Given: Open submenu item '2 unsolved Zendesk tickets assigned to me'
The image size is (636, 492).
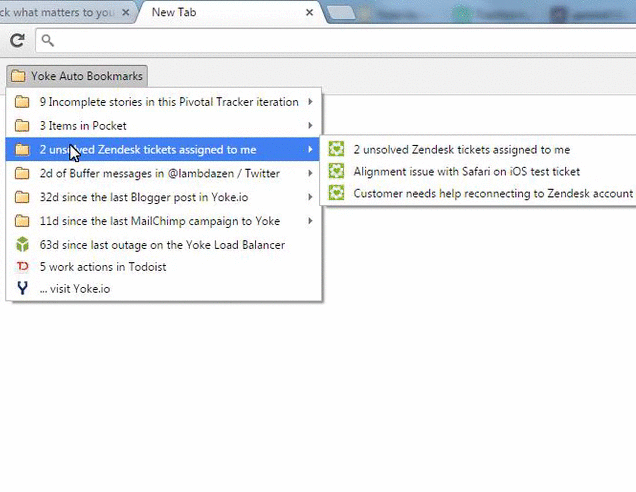Looking at the screenshot, I should 478,149.
